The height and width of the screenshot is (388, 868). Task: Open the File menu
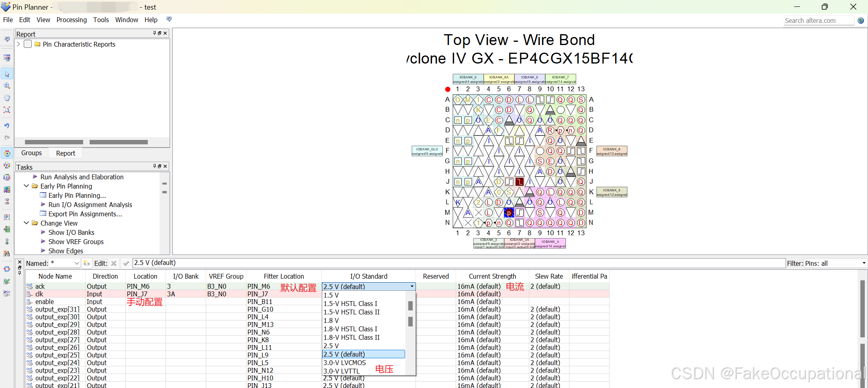click(x=8, y=20)
